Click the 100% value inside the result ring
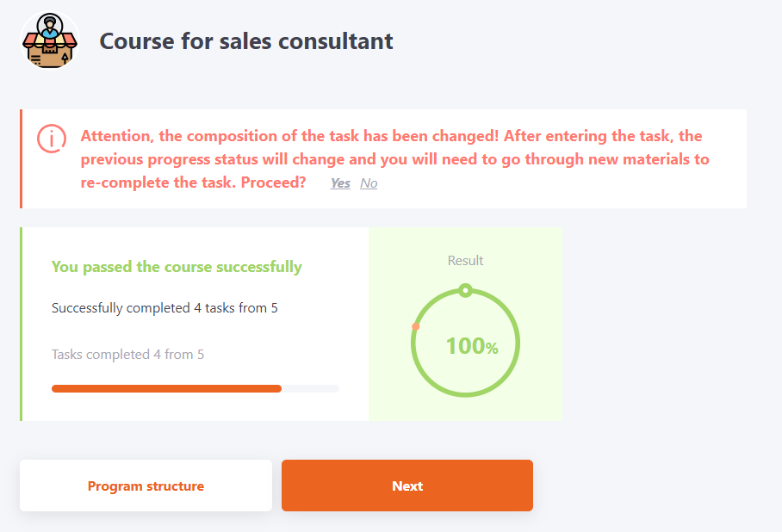This screenshot has height=532, width=782. click(x=470, y=346)
